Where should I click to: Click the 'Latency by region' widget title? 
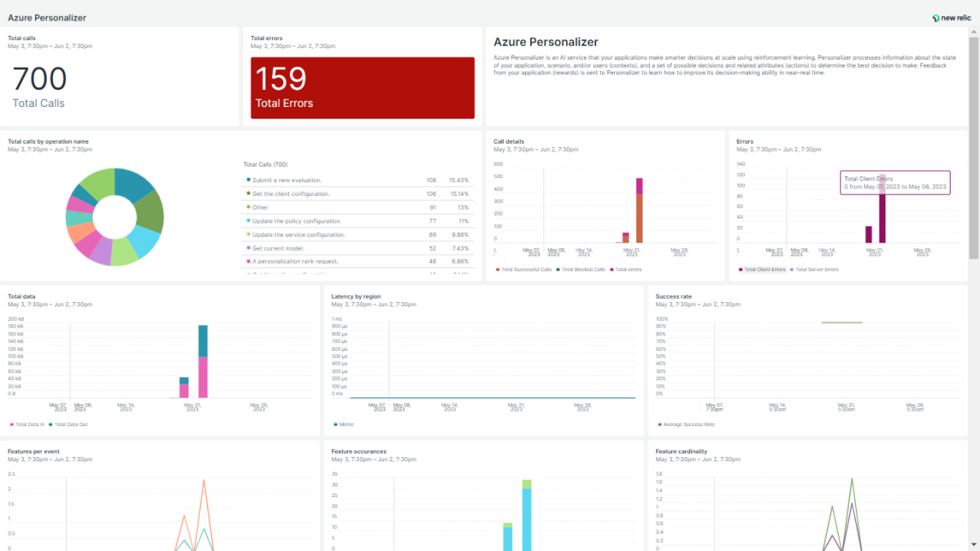click(x=356, y=296)
